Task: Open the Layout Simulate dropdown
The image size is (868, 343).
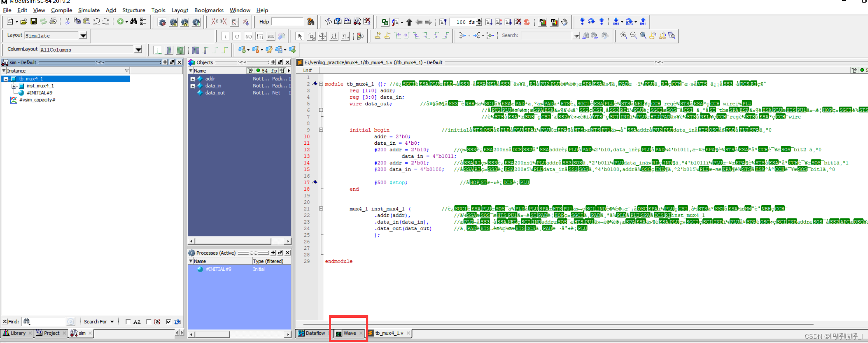Action: [83, 36]
